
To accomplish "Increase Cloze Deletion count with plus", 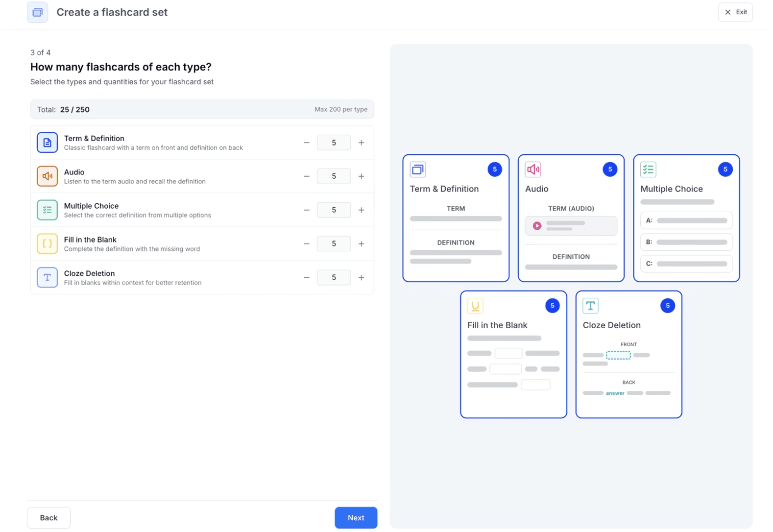I will pyautogui.click(x=361, y=277).
